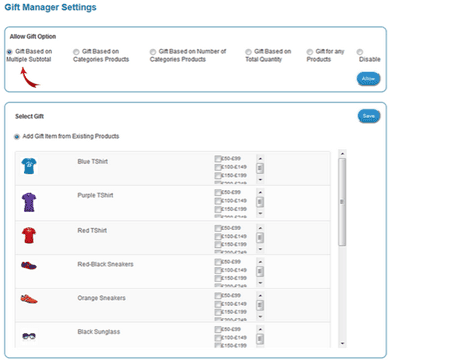Screen dimensions: 470x360
Task: Click down arrow in Red-Black Sneakers range list
Action: (260, 283)
